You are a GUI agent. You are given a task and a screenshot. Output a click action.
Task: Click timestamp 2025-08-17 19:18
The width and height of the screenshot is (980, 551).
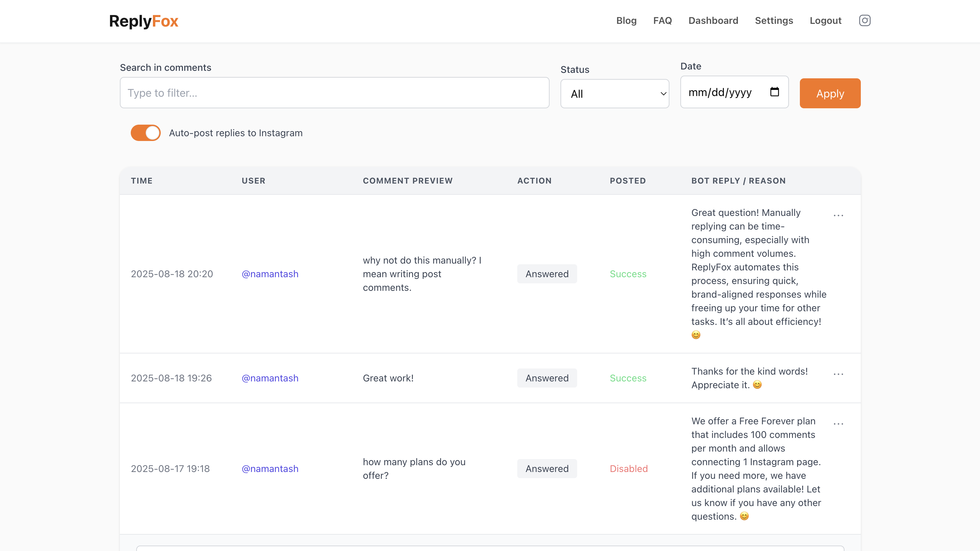[x=170, y=469]
